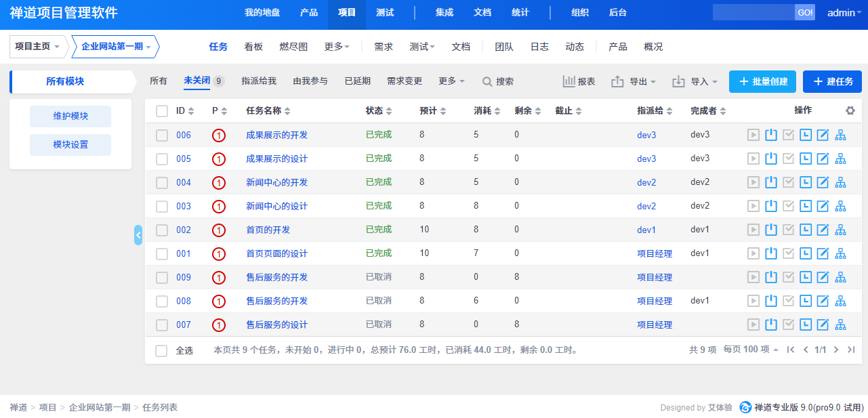
Task: Click the log-hours clock icon for task 003
Action: [x=806, y=206]
